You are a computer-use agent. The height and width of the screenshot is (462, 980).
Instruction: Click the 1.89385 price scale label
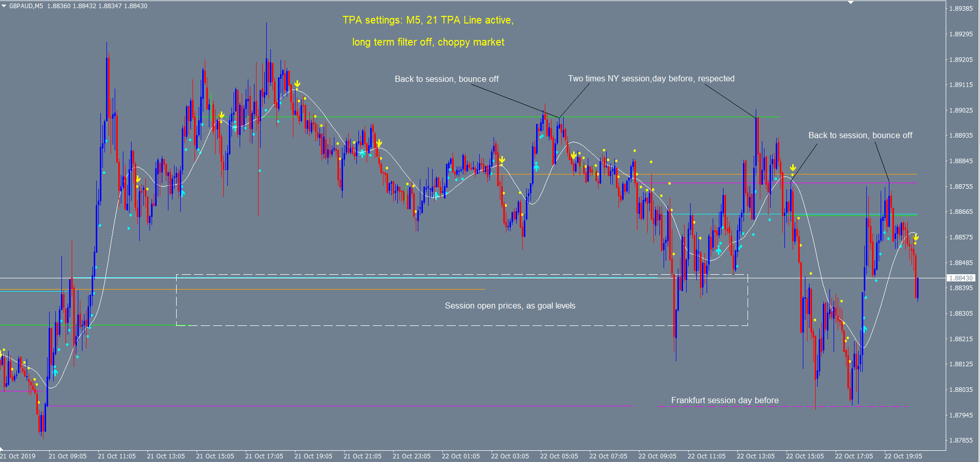pos(961,9)
